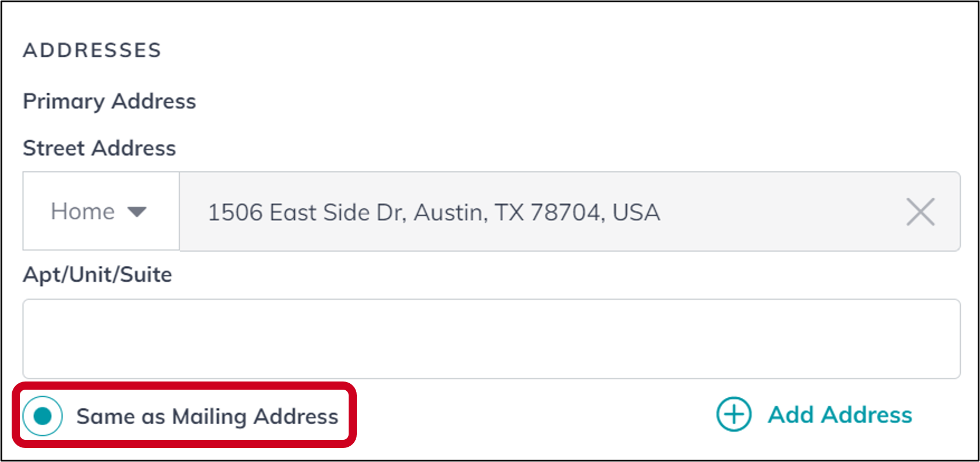Click the Same as Mailing Address label text
This screenshot has width=980, height=462.
click(207, 416)
